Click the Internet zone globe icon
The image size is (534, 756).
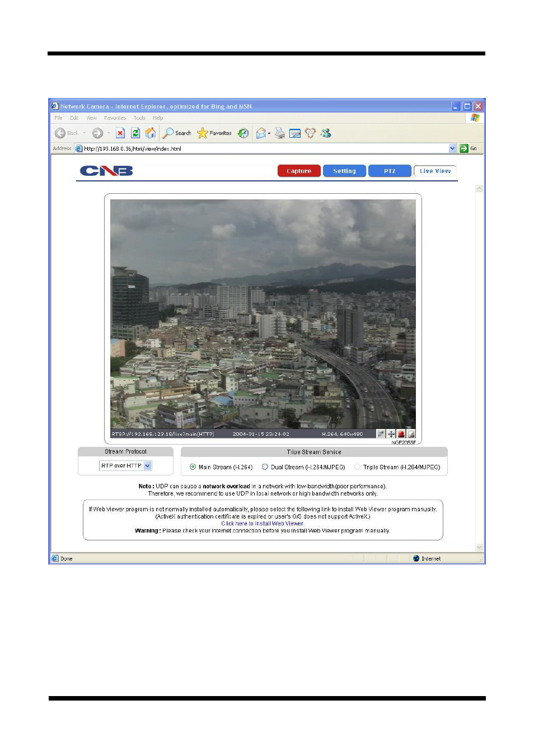tap(416, 558)
